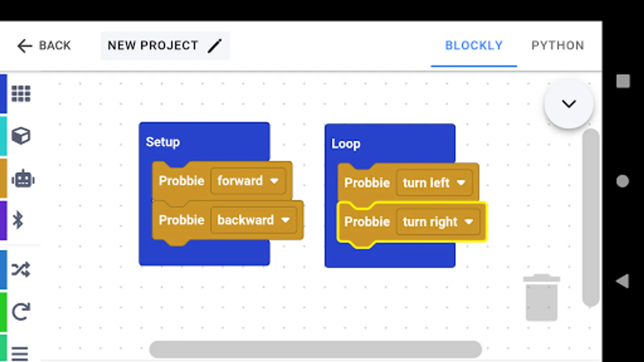Screen dimensions: 644x362
Task: Switch to the Python tab
Action: point(558,45)
